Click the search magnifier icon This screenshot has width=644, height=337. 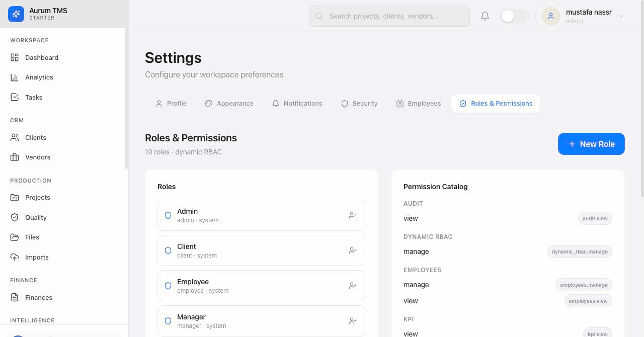tap(319, 16)
